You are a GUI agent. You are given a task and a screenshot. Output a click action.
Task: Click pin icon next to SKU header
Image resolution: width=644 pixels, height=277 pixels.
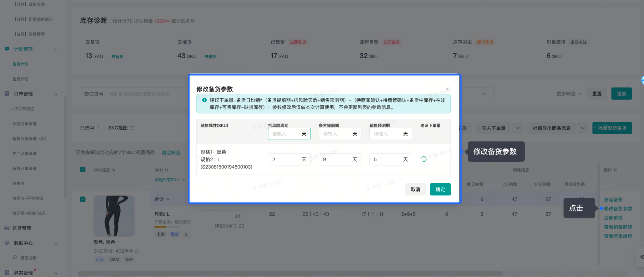(166, 170)
